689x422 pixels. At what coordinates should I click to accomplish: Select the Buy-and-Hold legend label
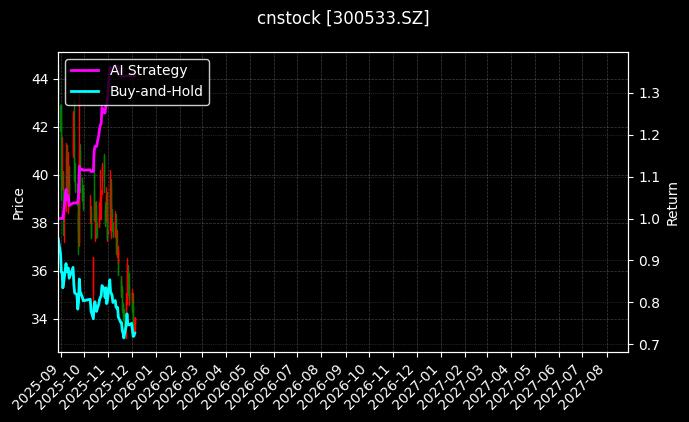tap(156, 91)
